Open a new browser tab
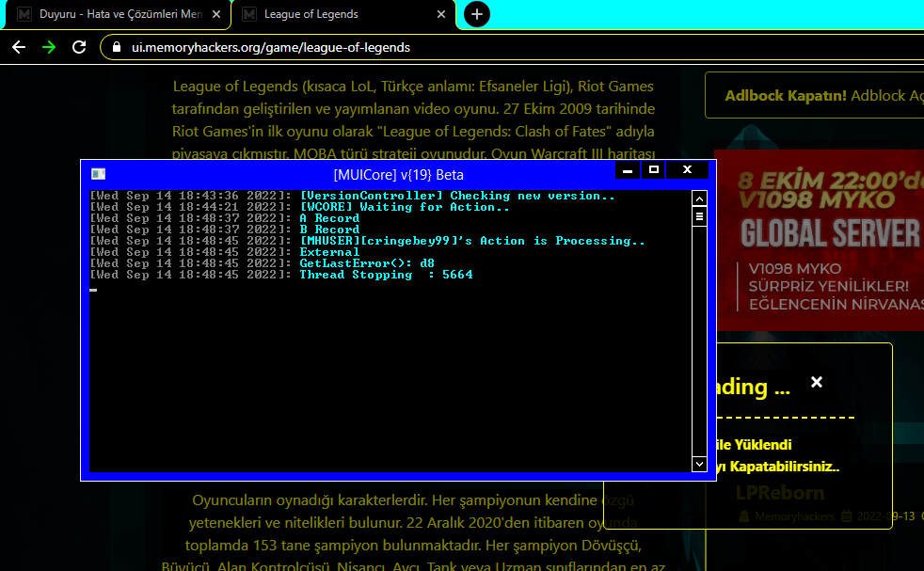The width and height of the screenshot is (924, 571). 477,14
